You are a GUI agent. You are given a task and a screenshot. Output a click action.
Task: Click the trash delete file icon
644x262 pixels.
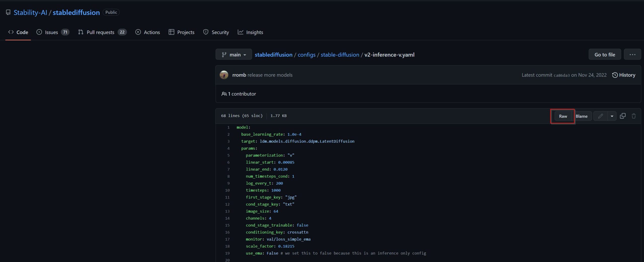click(634, 116)
